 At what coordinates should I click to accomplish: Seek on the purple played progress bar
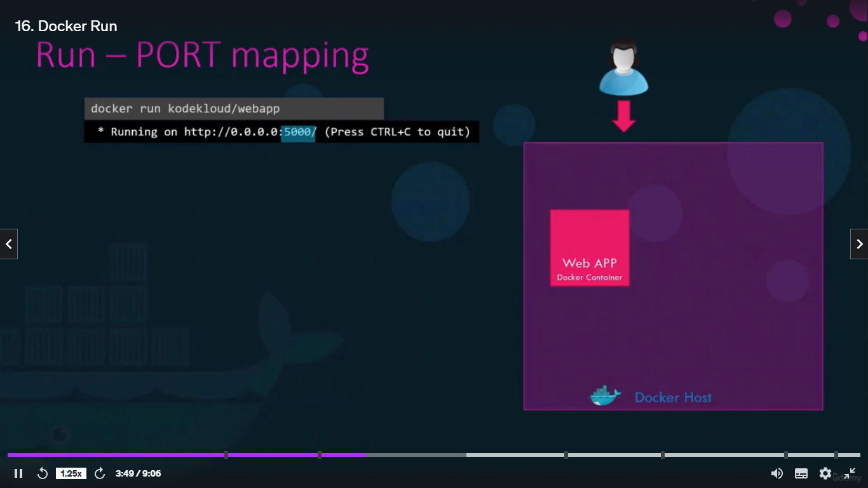tap(186, 455)
